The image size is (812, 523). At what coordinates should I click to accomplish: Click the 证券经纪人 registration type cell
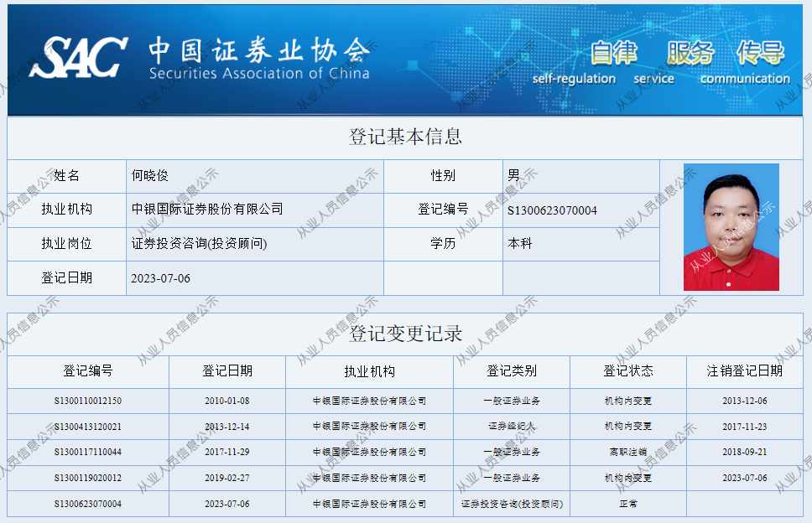[512, 427]
